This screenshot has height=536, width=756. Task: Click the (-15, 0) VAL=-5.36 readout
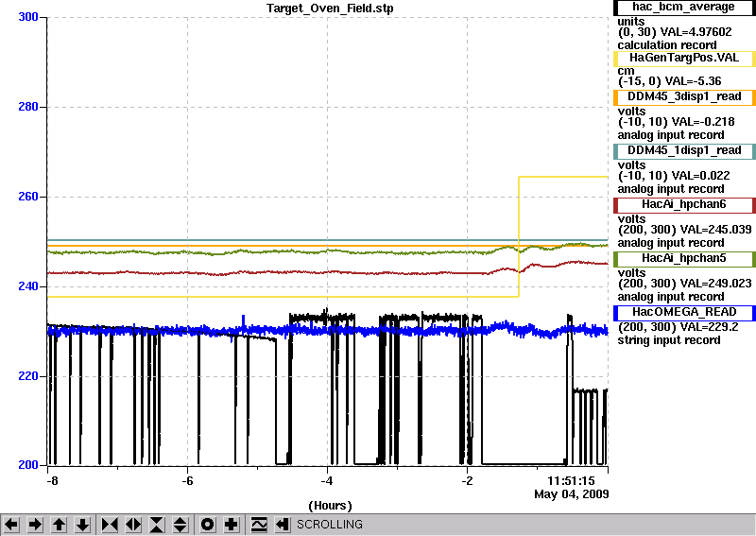(670, 81)
